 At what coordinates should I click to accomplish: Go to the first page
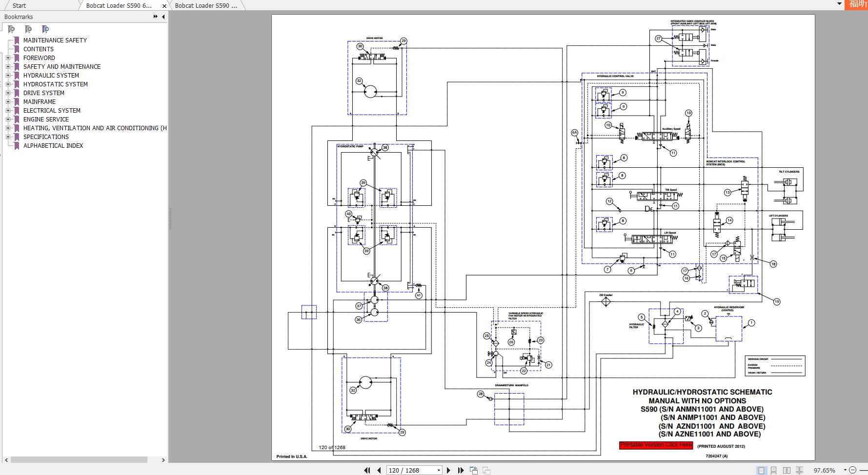pos(367,470)
